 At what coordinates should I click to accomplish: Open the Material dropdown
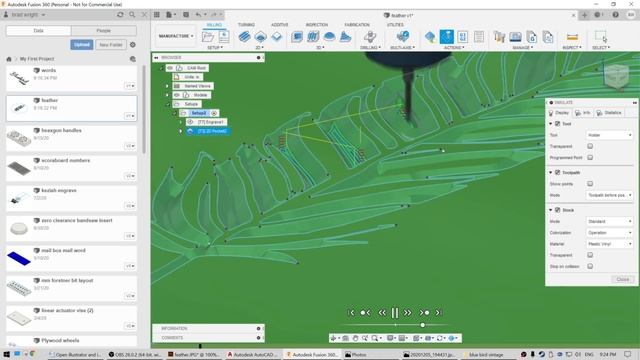609,244
